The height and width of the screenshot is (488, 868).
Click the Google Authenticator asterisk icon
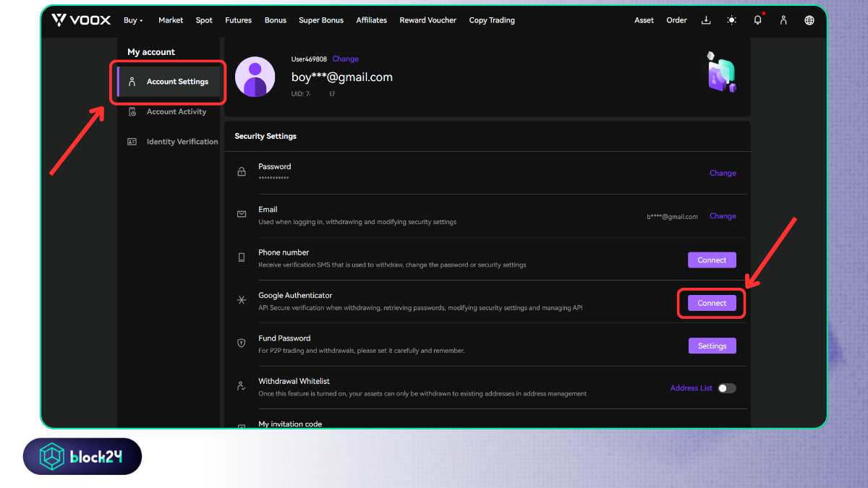(x=242, y=300)
